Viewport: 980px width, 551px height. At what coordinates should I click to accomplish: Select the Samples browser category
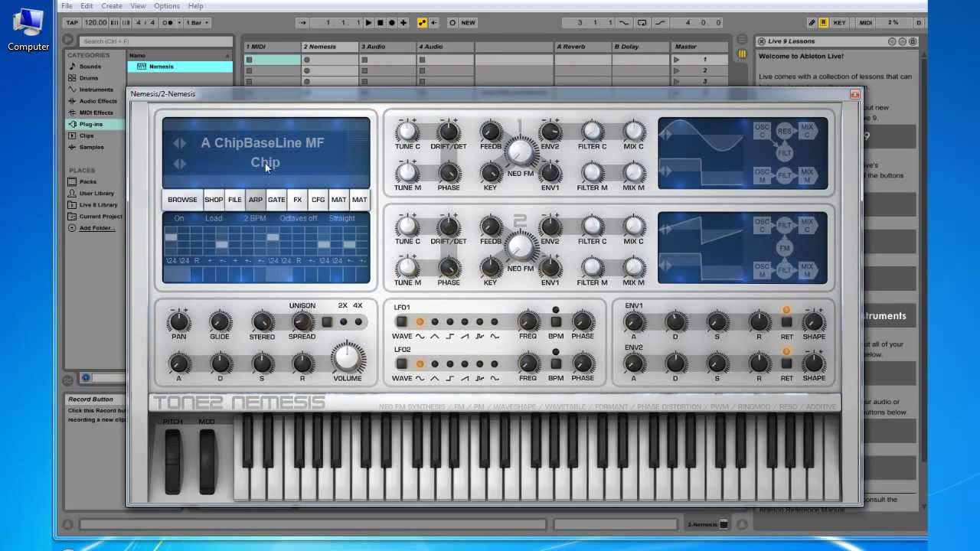point(91,147)
